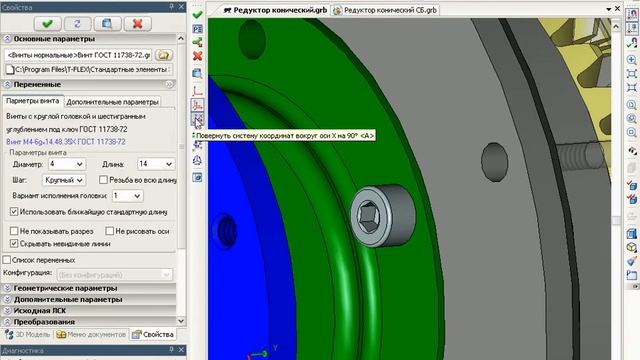Collapse the Основные параметры section
Image resolution: width=640 pixels, height=360 pixels.
click(7, 39)
